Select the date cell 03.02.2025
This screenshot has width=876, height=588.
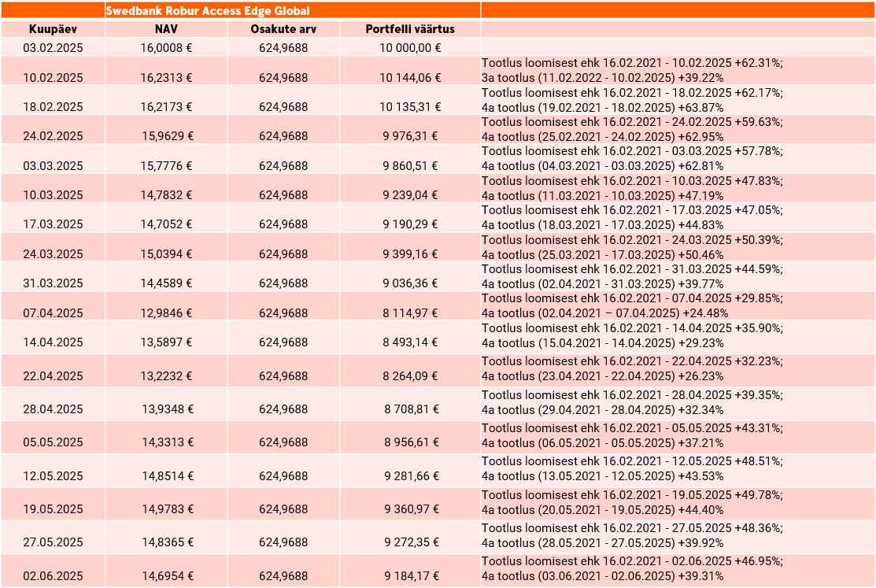coord(53,48)
